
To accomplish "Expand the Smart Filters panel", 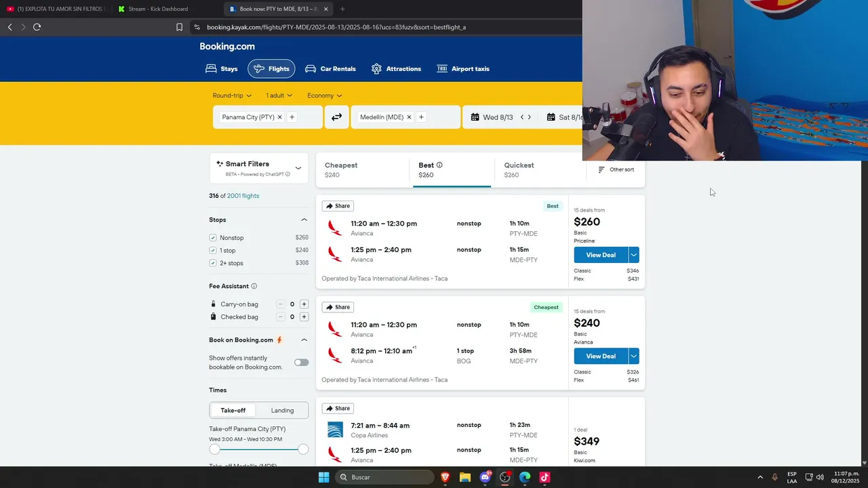I will 298,168.
